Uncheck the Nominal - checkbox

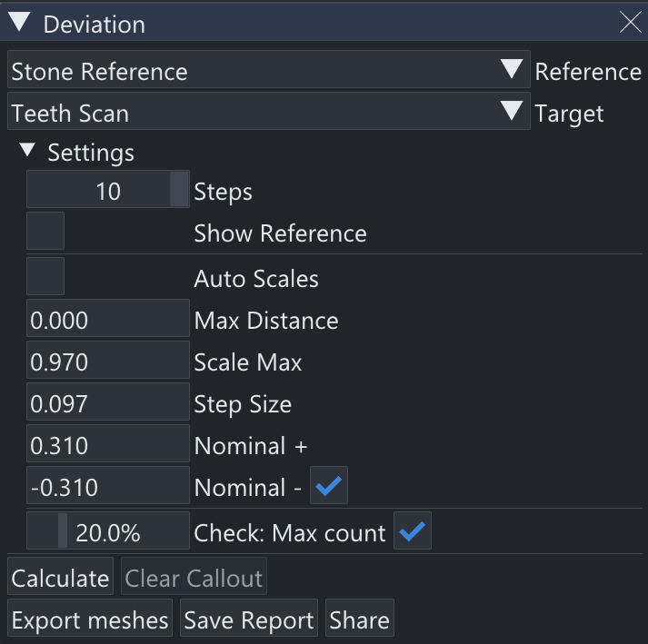[x=328, y=488]
